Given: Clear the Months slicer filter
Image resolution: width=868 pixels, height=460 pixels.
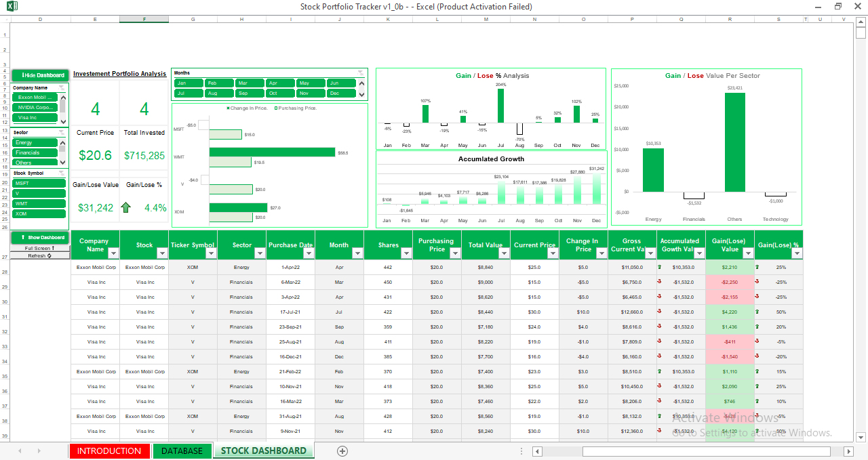Looking at the screenshot, I should tap(361, 72).
